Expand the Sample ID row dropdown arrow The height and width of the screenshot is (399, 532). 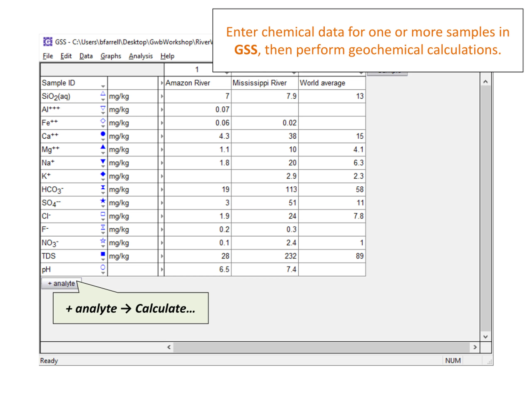point(103,86)
